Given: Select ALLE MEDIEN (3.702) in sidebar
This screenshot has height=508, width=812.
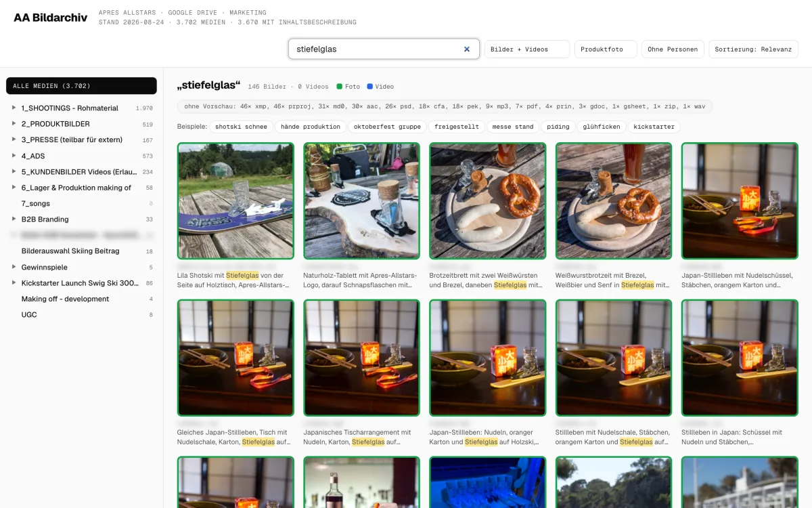Looking at the screenshot, I should (81, 86).
